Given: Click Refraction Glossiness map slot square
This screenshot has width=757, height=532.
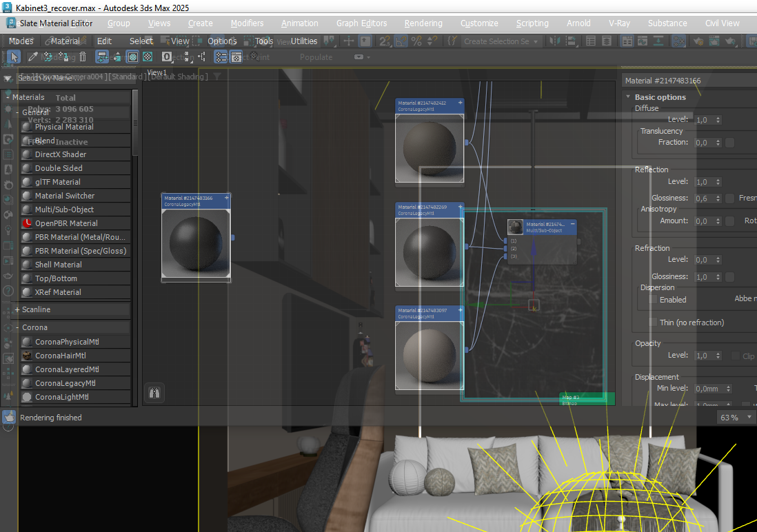Looking at the screenshot, I should [x=730, y=276].
